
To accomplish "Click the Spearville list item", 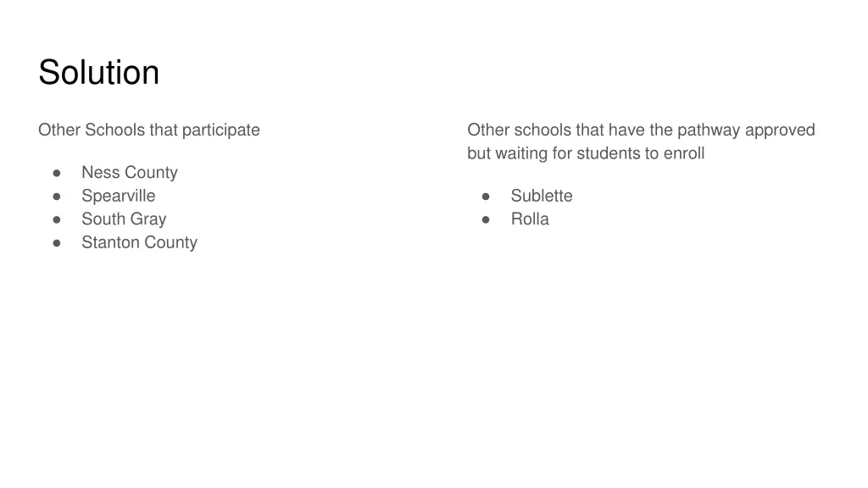I will click(119, 196).
